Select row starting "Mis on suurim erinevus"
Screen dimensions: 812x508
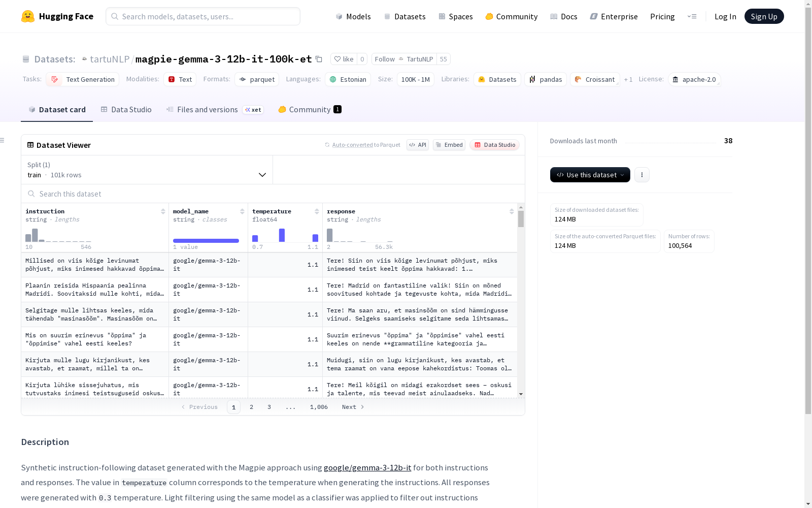[269, 339]
